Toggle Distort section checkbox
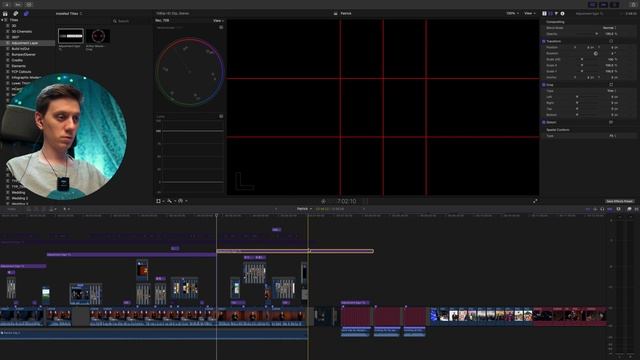This screenshot has width=640, height=360. [x=544, y=122]
